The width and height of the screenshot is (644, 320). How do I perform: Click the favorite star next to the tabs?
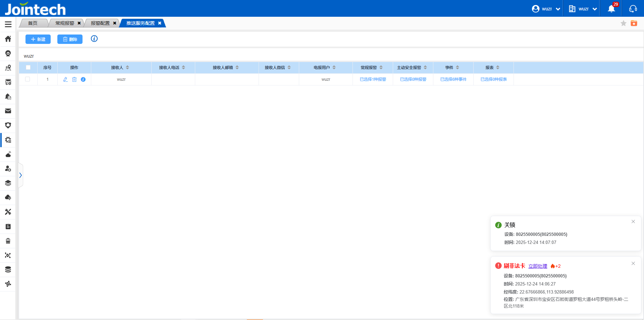[624, 23]
